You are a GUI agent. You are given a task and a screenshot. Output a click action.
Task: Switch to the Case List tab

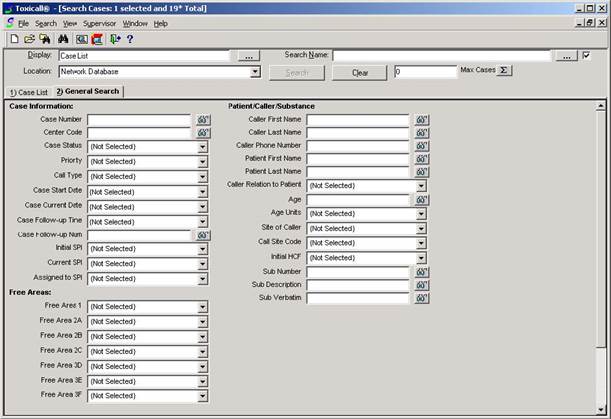29,92
